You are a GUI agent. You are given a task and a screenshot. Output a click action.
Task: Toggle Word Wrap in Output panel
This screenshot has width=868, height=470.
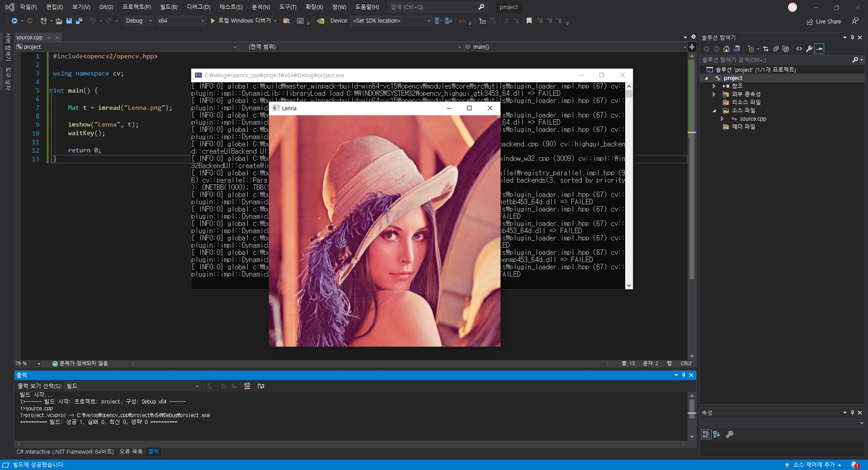click(x=261, y=386)
